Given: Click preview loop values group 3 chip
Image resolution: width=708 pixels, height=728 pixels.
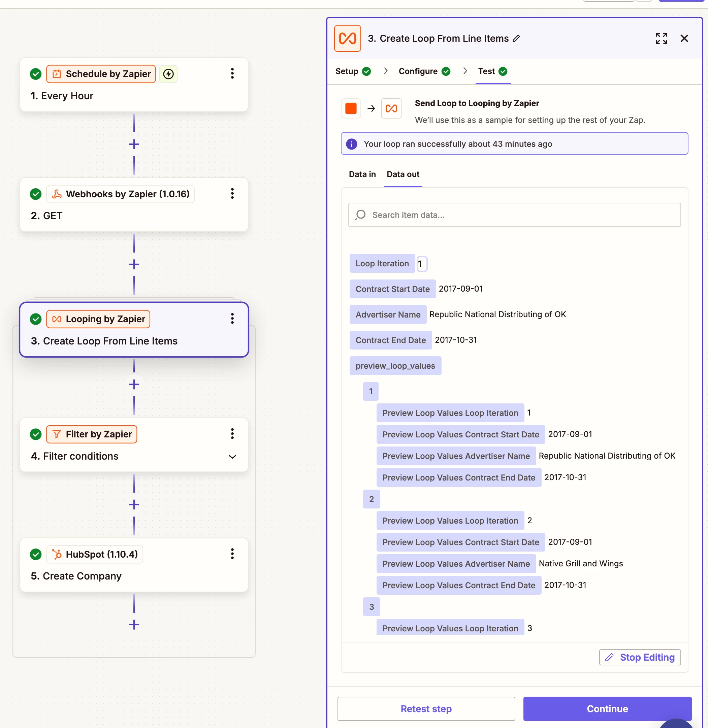Looking at the screenshot, I should tap(371, 607).
